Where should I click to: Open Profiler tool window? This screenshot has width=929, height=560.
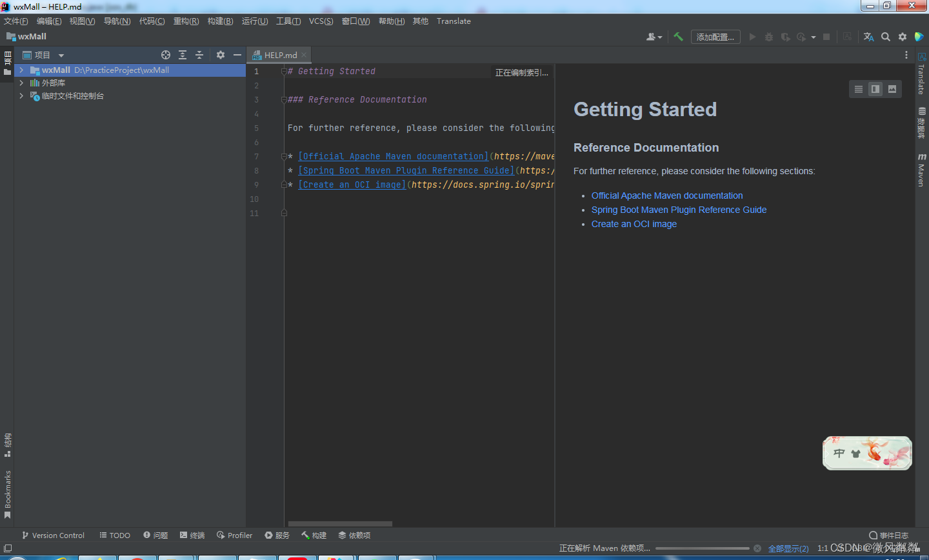[235, 535]
